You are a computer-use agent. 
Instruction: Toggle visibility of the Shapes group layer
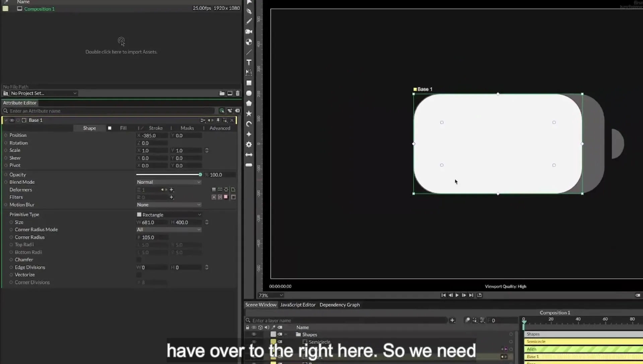click(254, 335)
